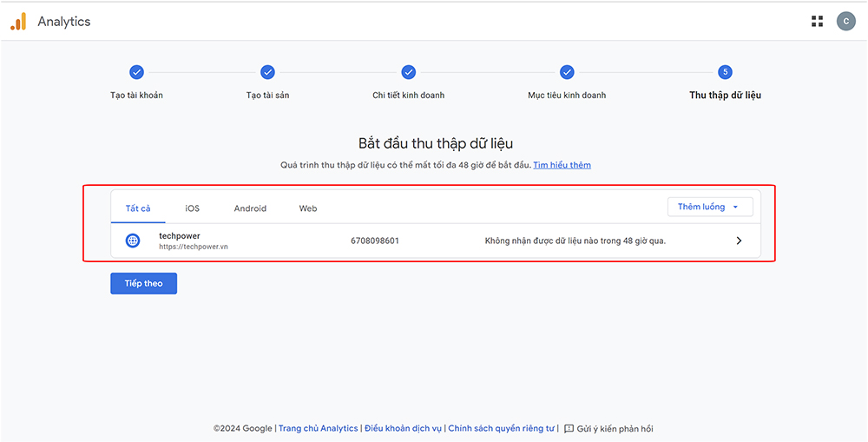Viewport: 868px width, 442px height.
Task: Select step 5 Thu thập dữ liệu
Action: click(725, 72)
